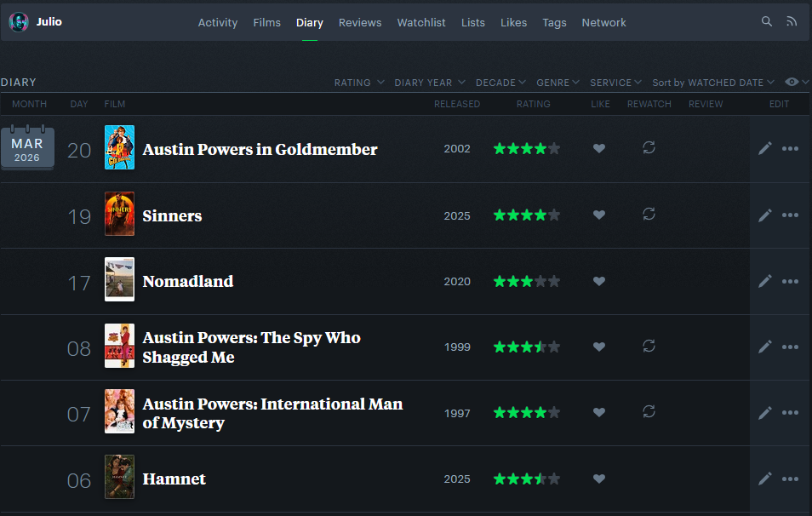Screen dimensions: 812x516
Task: Expand the DIARY YEAR filter dropdown
Action: [x=430, y=83]
